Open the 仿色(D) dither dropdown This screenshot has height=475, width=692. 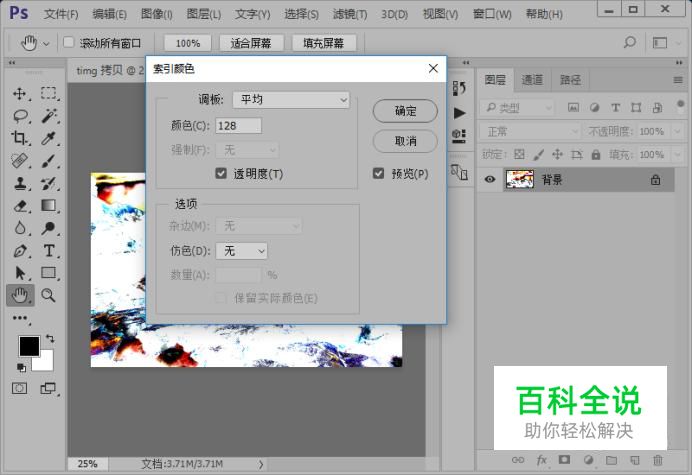click(241, 251)
